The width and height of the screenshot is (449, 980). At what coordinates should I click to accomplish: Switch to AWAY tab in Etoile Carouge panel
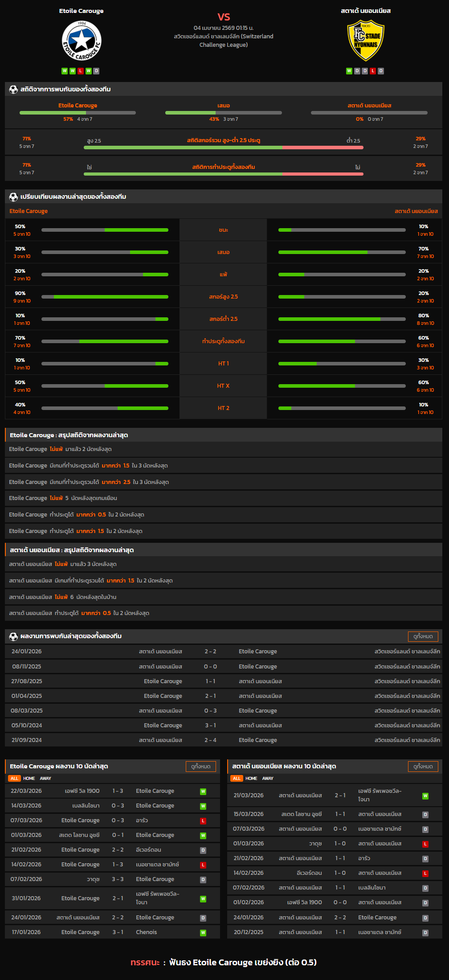45,779
